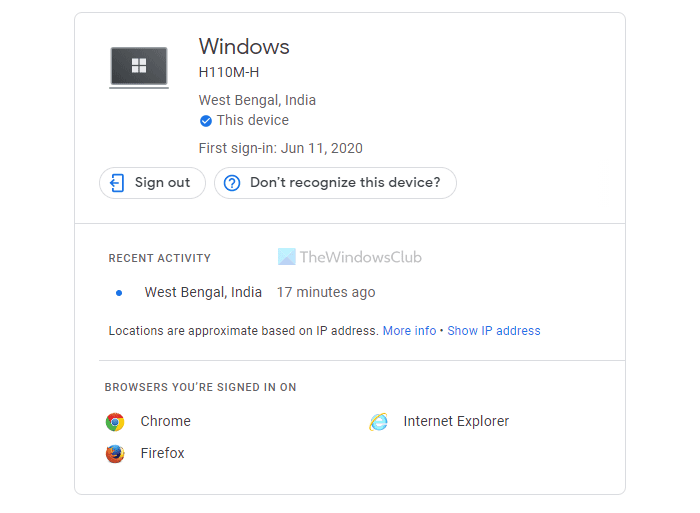Click the Show IP address link
This screenshot has width=700, height=513.
(x=494, y=331)
